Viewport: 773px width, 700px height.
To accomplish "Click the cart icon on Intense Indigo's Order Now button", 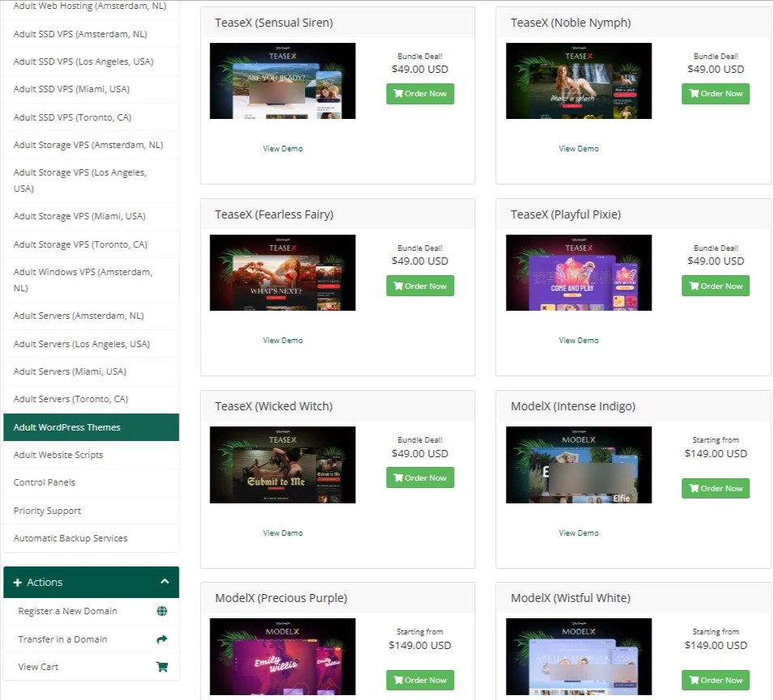I will [694, 488].
